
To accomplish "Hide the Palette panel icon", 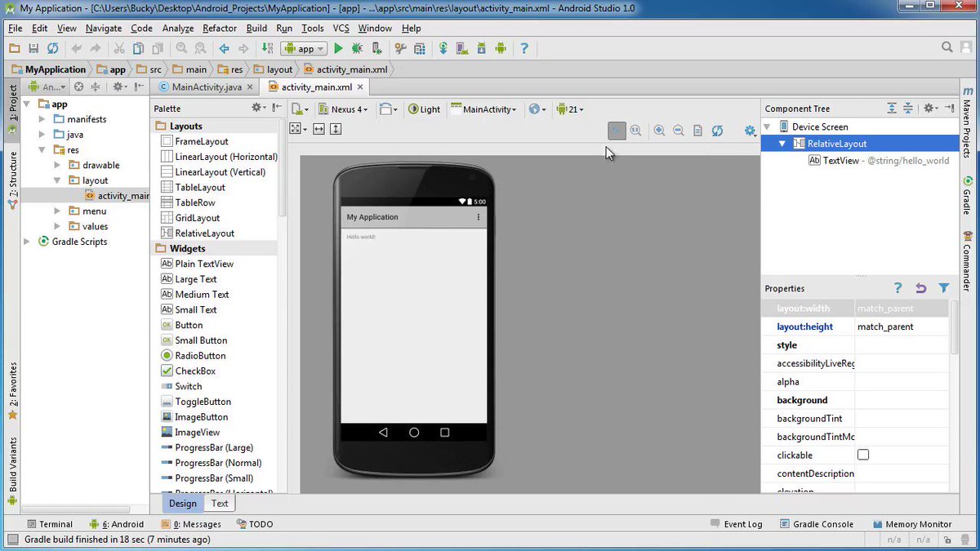I will [277, 108].
